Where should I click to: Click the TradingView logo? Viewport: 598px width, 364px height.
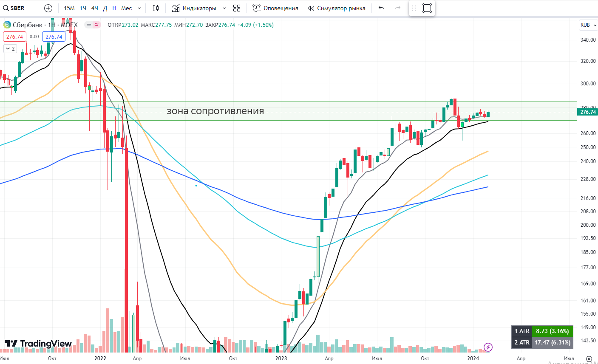point(38,344)
